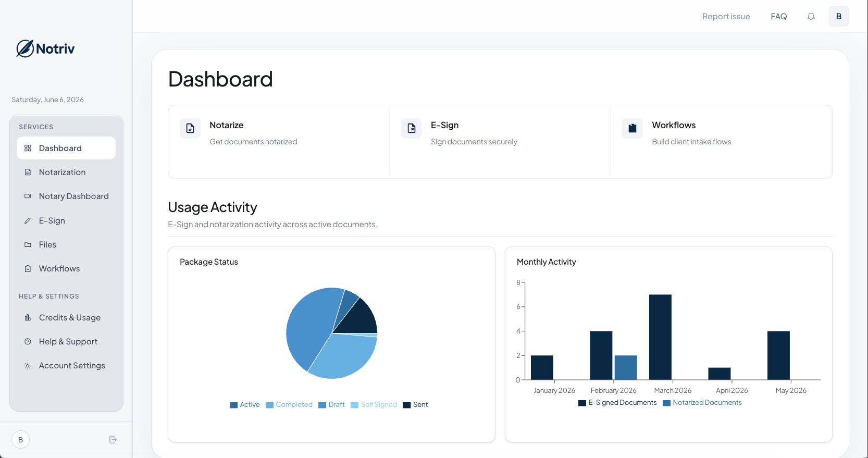The image size is (868, 458).
Task: Click the logout icon at sidebar bottom
Action: click(x=113, y=440)
